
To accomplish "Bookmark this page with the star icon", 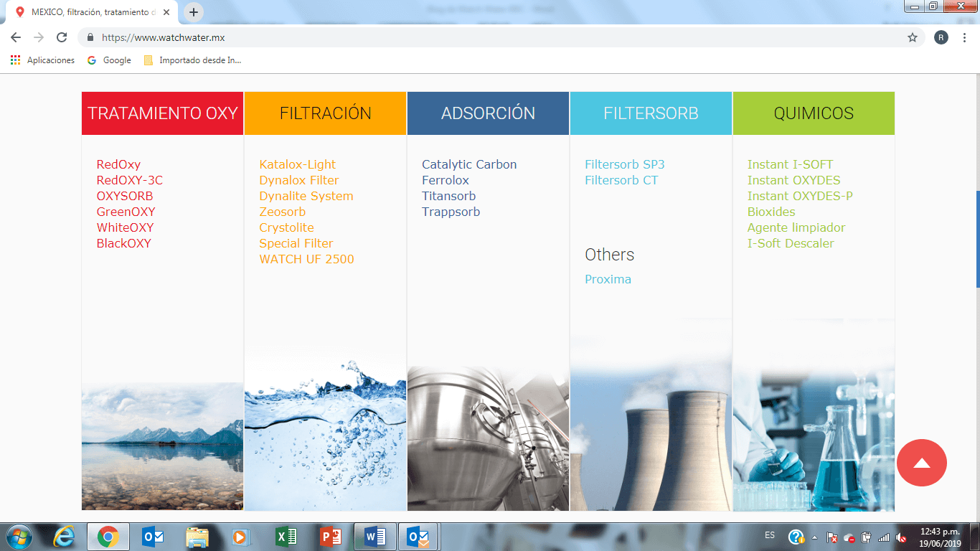I will 913,37.
